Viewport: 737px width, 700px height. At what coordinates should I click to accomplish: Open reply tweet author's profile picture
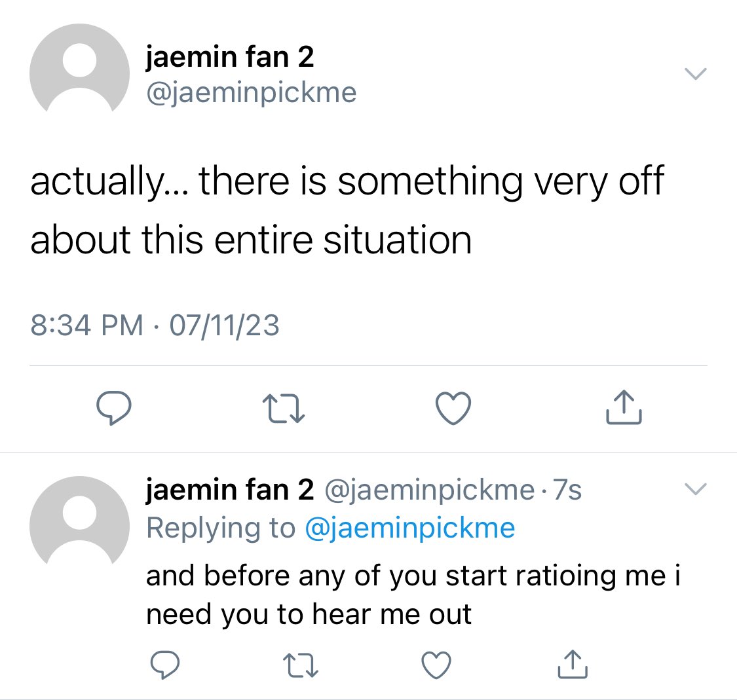(79, 521)
